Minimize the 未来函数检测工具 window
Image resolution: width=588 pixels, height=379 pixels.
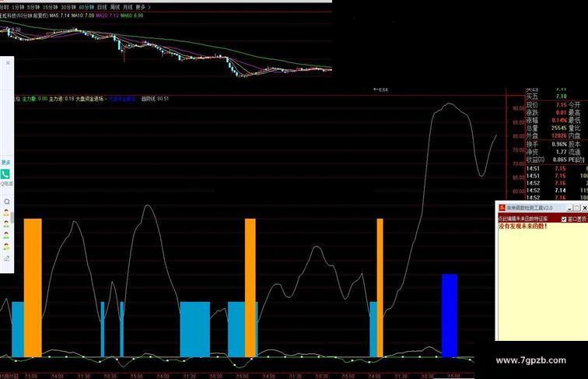[569, 208]
